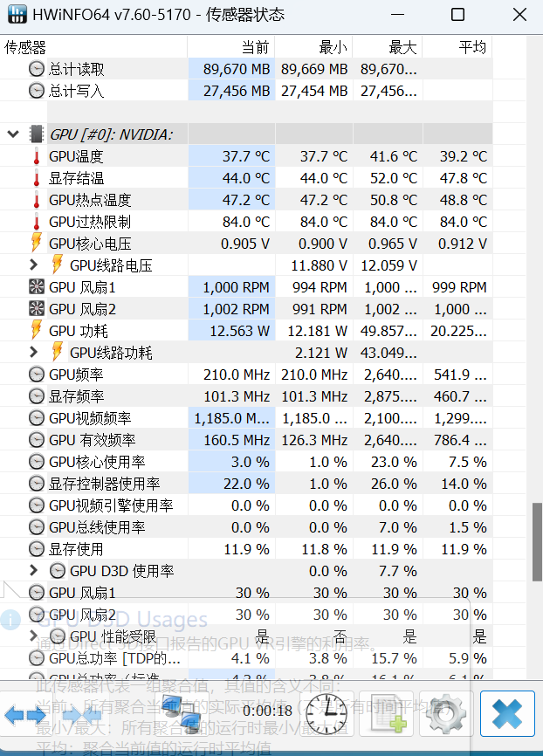Close sensors with the blue X button

tap(507, 714)
